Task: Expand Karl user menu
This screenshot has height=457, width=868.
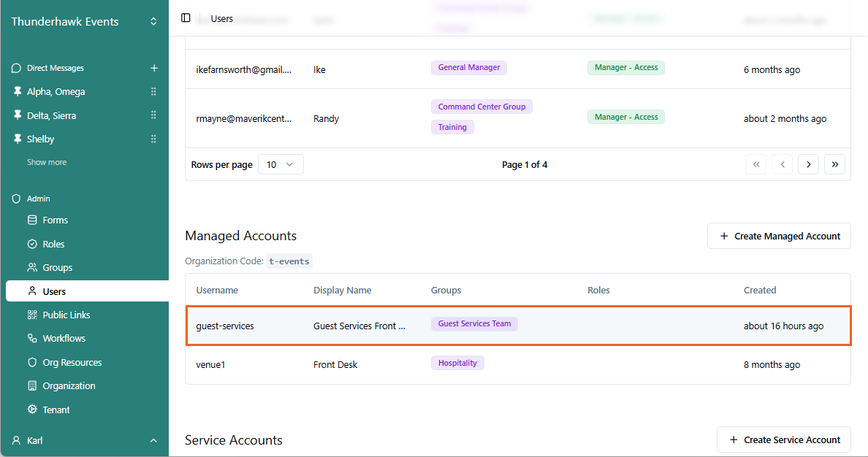Action: tap(153, 440)
